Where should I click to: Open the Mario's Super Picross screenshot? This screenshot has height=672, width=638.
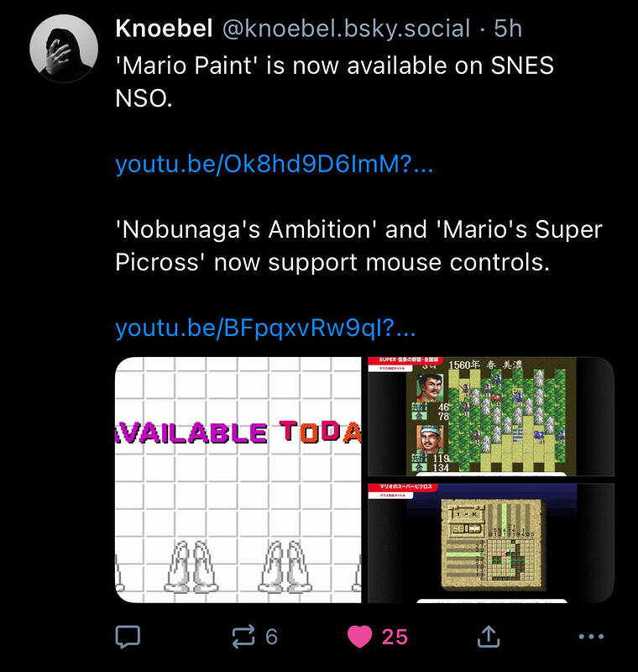490,543
